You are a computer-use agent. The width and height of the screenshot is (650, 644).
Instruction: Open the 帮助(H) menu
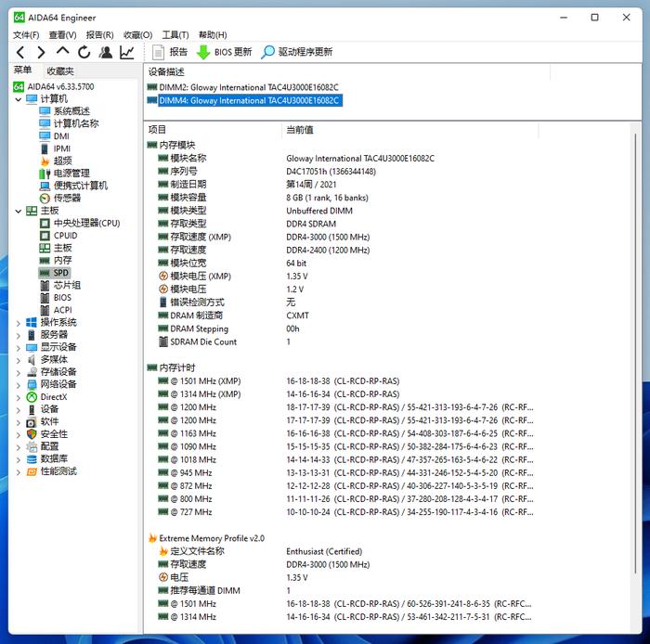pyautogui.click(x=213, y=34)
